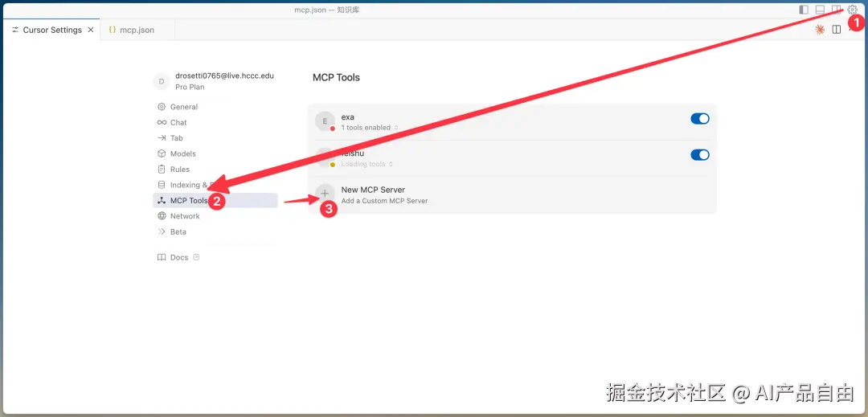Expand feishu's 'Loading tools' list

point(367,164)
